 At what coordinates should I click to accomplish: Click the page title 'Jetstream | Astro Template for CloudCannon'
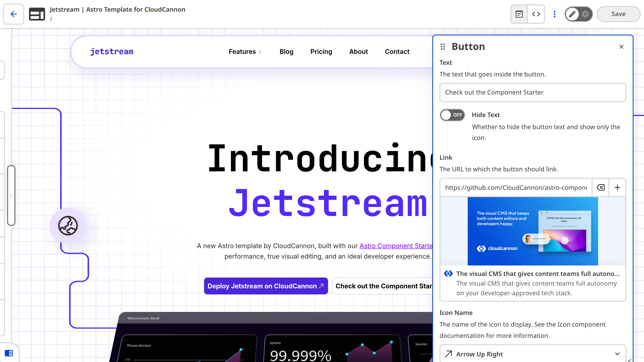118,9
